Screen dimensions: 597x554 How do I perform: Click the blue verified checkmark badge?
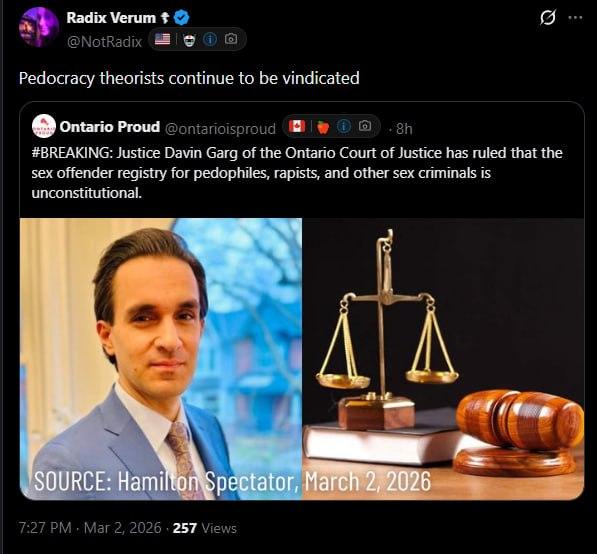click(182, 18)
